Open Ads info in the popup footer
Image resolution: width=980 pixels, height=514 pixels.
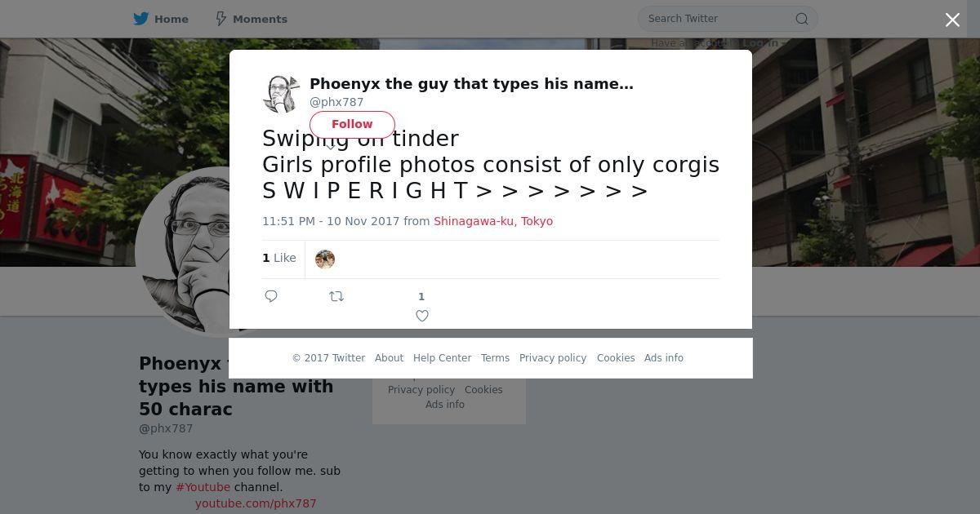pos(664,358)
